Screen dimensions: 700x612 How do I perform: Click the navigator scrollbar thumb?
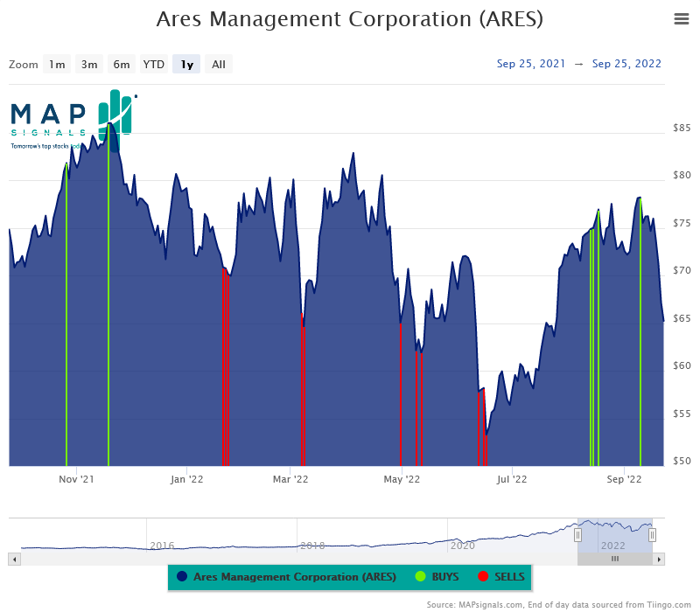(615, 559)
